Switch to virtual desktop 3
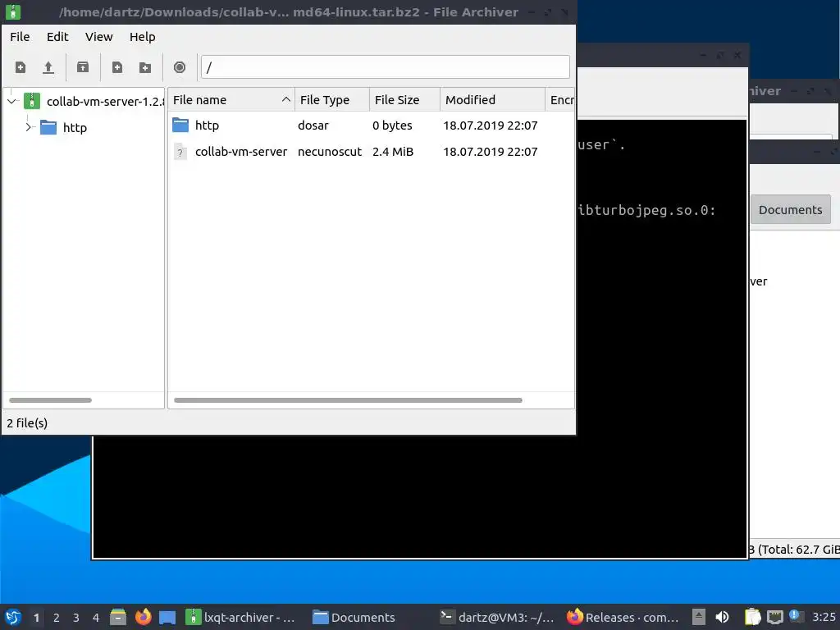Screen dimensions: 840x630 click(76, 618)
